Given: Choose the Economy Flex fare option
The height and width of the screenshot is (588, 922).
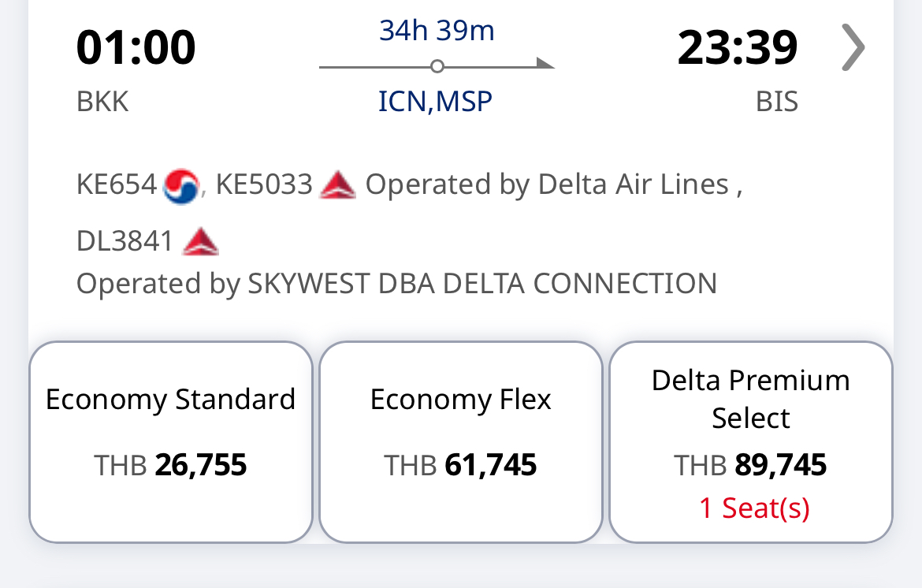Looking at the screenshot, I should point(460,442).
